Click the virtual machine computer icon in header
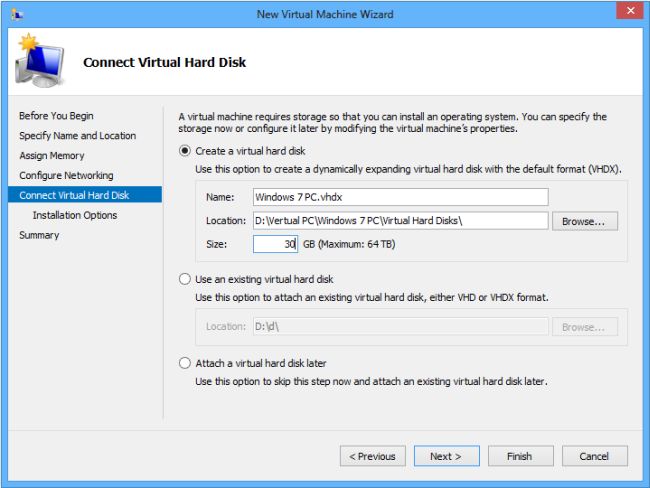 (40, 61)
